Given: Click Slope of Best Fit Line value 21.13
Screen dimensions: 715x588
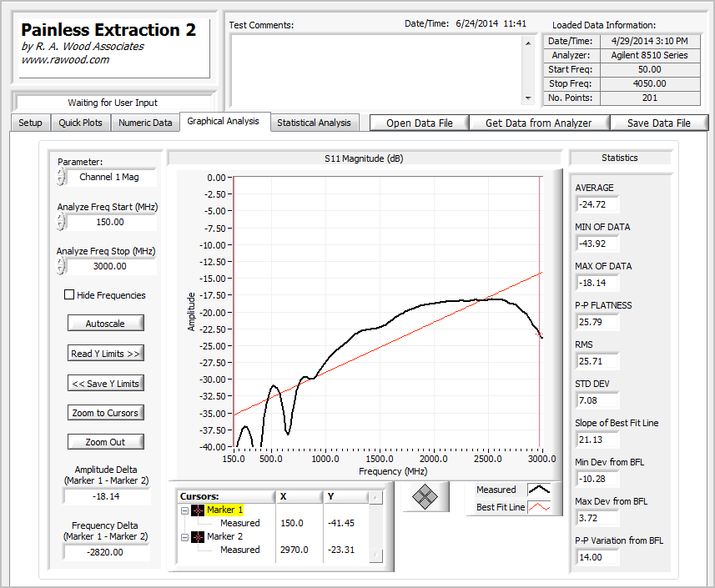Looking at the screenshot, I should (x=597, y=440).
